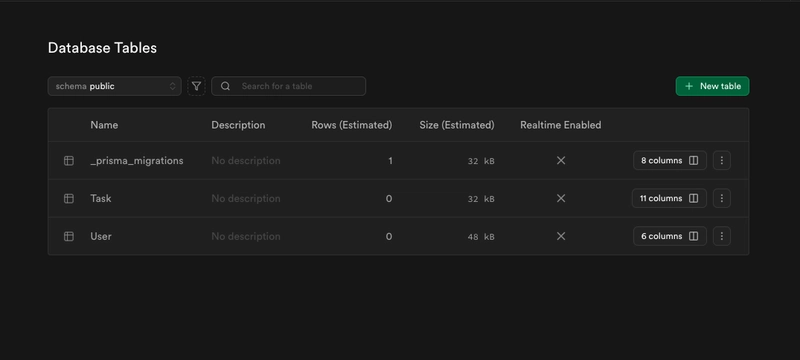This screenshot has height=360, width=800.
Task: Click the Database Tables heading
Action: point(102,48)
